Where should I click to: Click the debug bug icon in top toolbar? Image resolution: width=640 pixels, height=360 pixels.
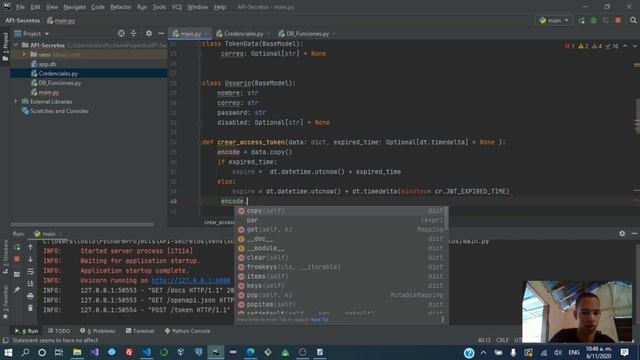click(x=593, y=20)
